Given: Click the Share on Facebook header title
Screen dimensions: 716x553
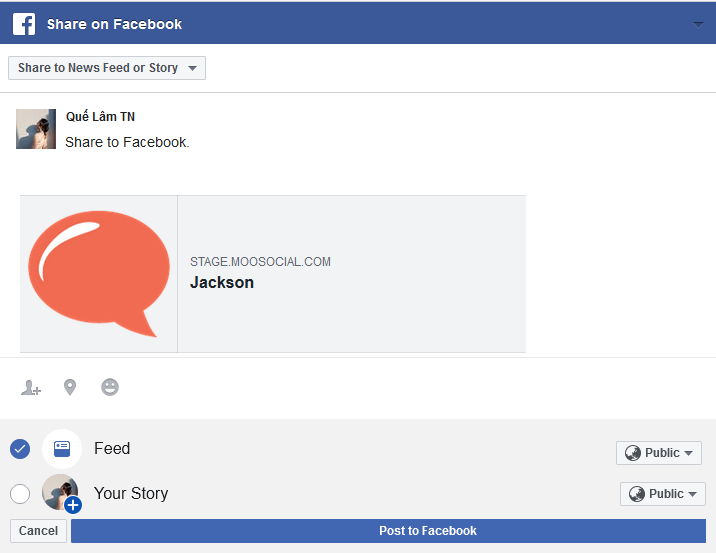Looking at the screenshot, I should [114, 24].
